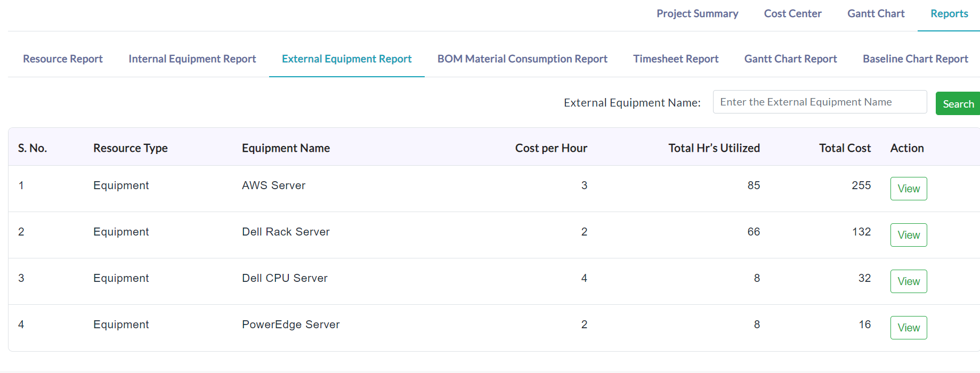View details for PowerEdge Server

pyautogui.click(x=909, y=328)
